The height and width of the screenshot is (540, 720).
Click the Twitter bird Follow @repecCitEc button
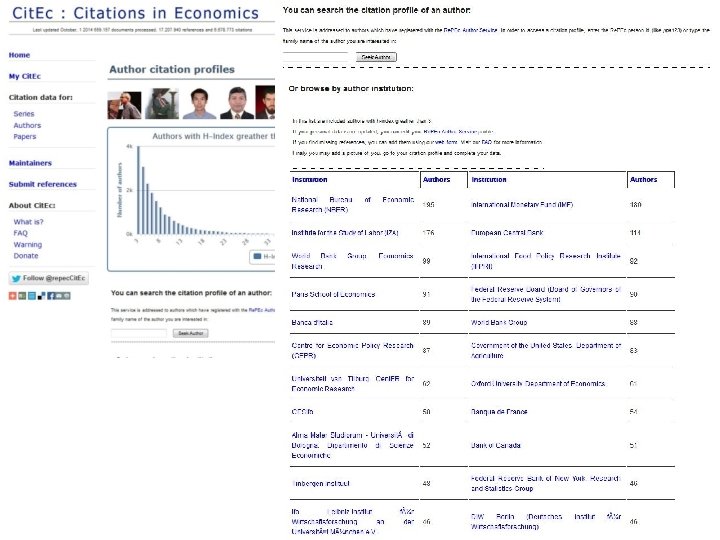[49, 278]
